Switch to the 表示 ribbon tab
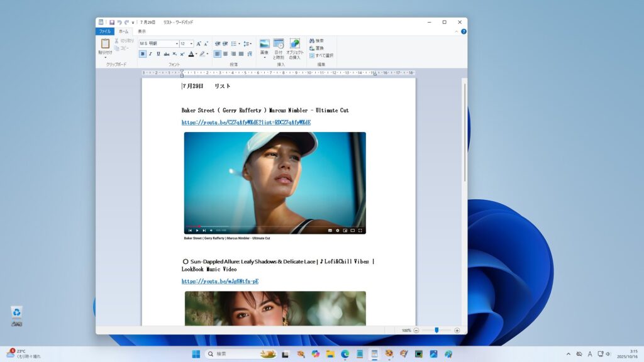The height and width of the screenshot is (362, 644). tap(142, 31)
